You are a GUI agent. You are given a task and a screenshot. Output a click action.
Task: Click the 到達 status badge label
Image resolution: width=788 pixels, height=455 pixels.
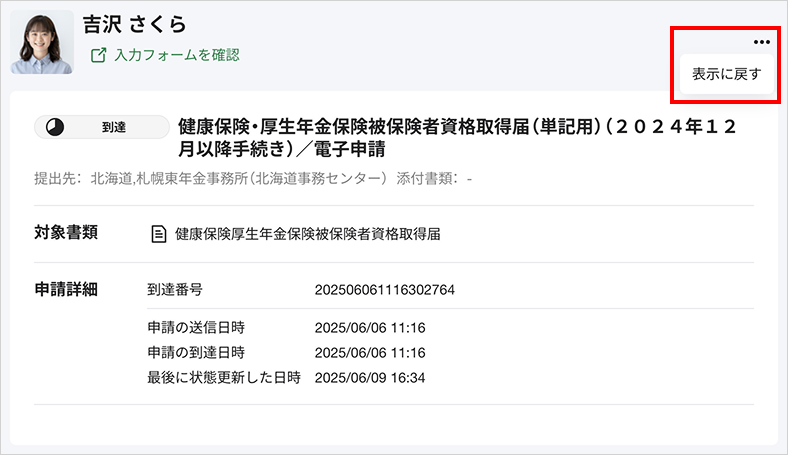[x=114, y=127]
